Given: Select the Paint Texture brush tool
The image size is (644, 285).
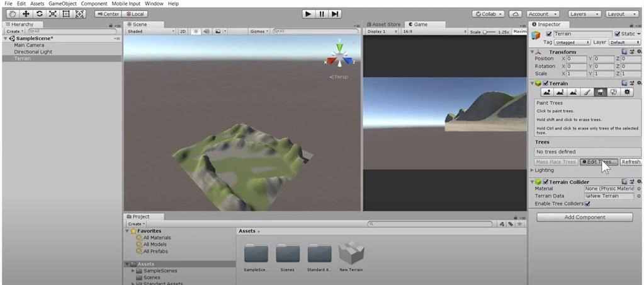Looking at the screenshot, I should point(587,92).
